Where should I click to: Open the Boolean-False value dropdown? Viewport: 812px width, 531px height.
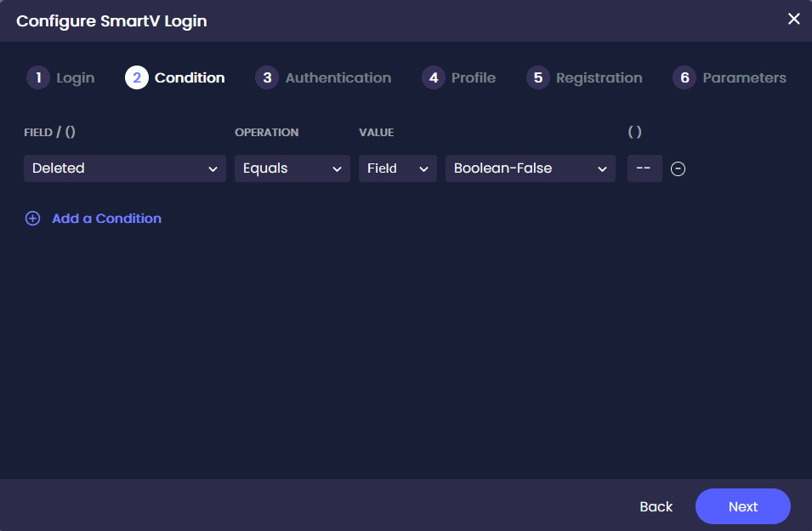531,168
